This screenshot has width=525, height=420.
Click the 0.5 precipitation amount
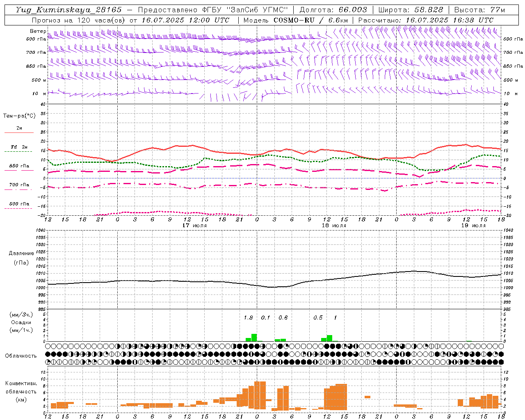[318, 317]
